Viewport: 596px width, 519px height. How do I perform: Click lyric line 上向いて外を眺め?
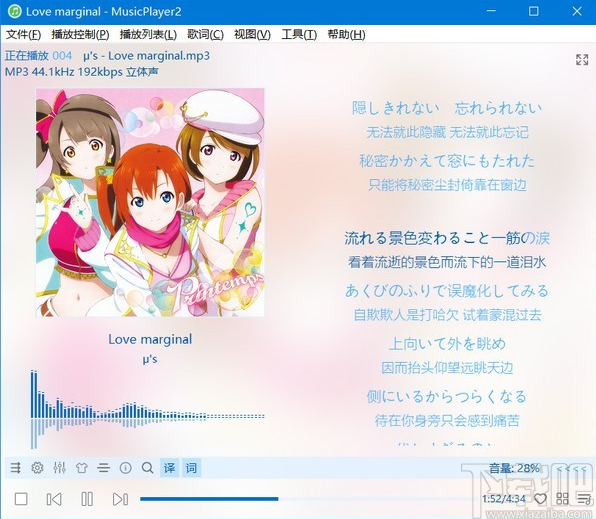447,344
